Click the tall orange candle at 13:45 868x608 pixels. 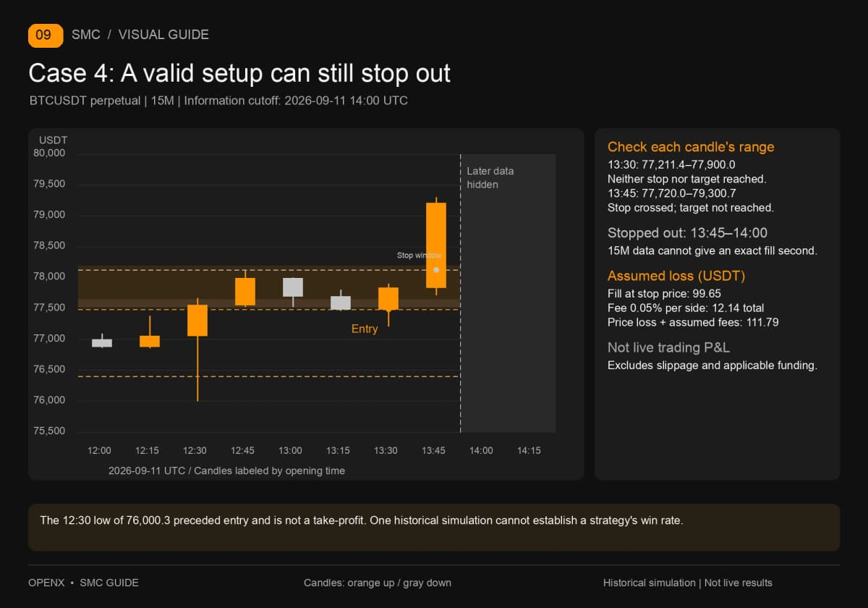436,245
